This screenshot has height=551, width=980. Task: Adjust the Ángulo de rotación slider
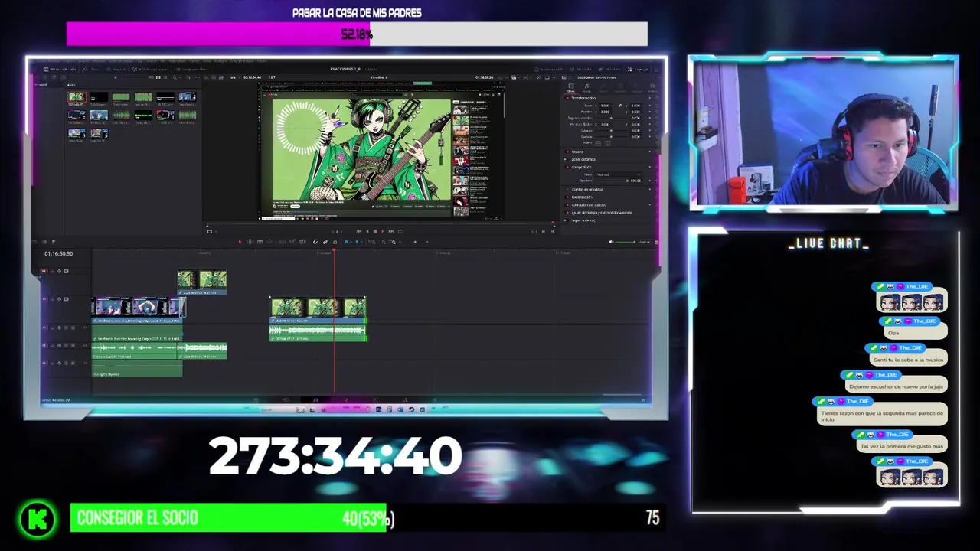point(611,118)
